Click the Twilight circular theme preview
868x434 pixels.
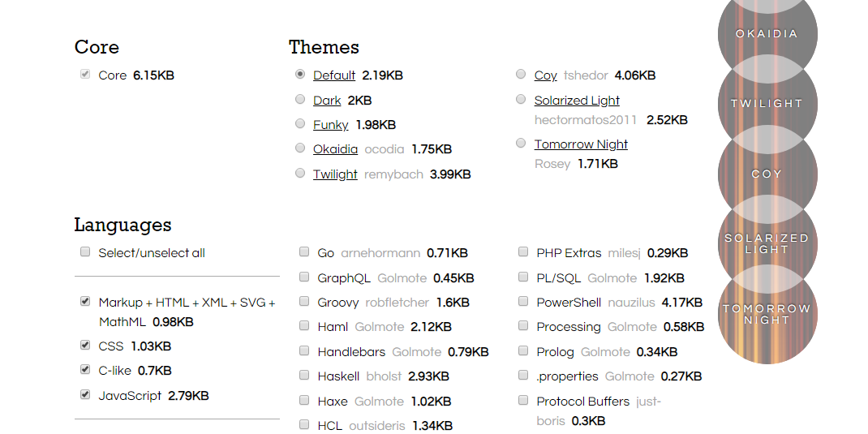click(767, 103)
